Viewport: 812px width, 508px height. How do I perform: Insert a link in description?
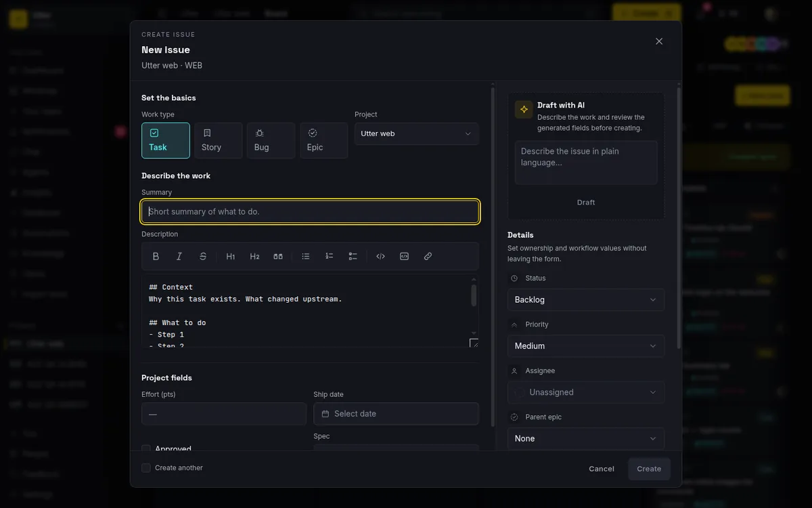click(x=428, y=256)
